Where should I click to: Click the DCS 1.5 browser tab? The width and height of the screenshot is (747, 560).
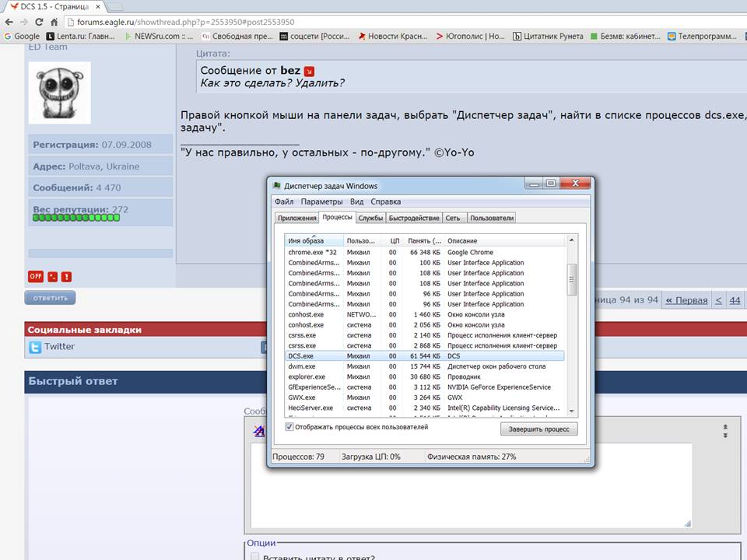tap(54, 7)
